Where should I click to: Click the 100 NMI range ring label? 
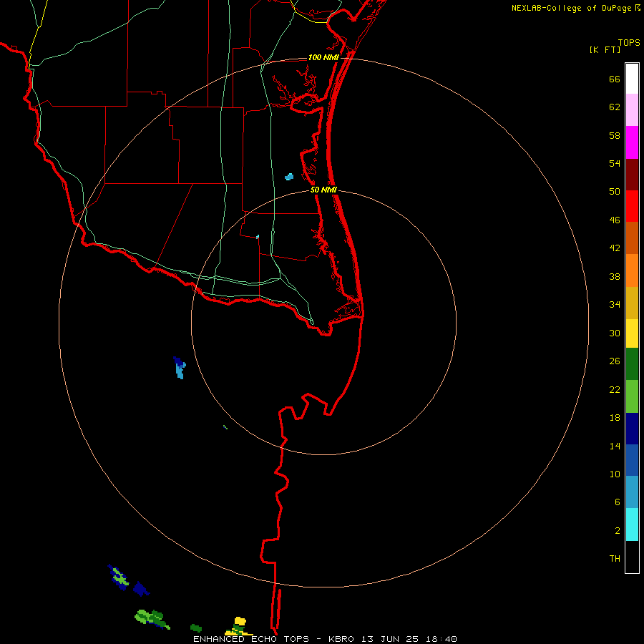click(323, 57)
